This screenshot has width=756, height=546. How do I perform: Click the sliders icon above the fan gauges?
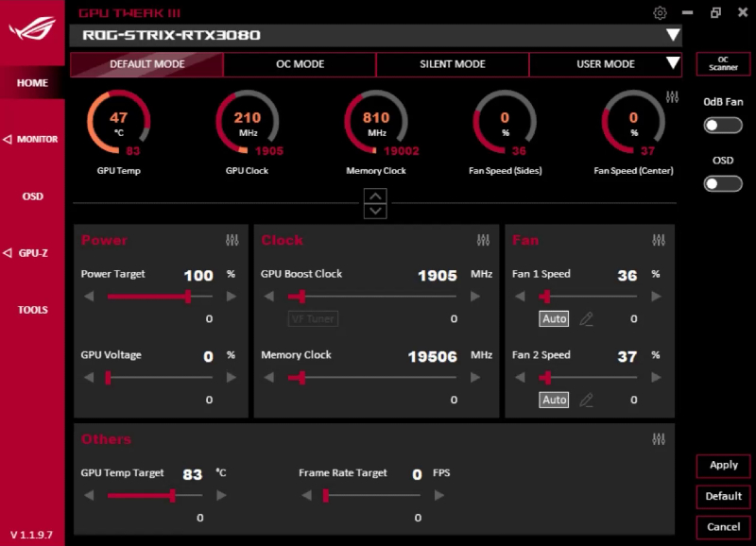pyautogui.click(x=672, y=95)
